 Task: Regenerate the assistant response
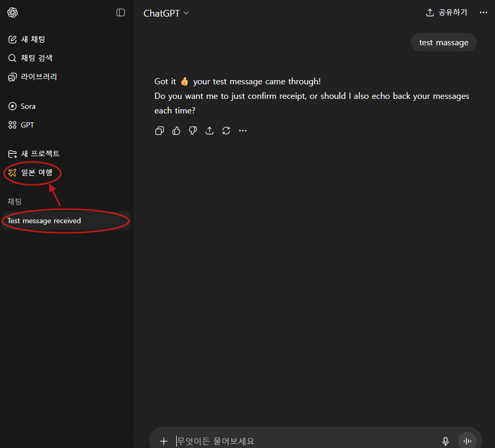(x=226, y=131)
